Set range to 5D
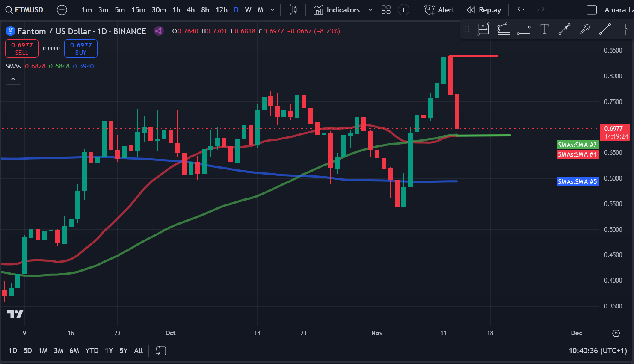Screen dimensions: 634x364 click(x=27, y=351)
